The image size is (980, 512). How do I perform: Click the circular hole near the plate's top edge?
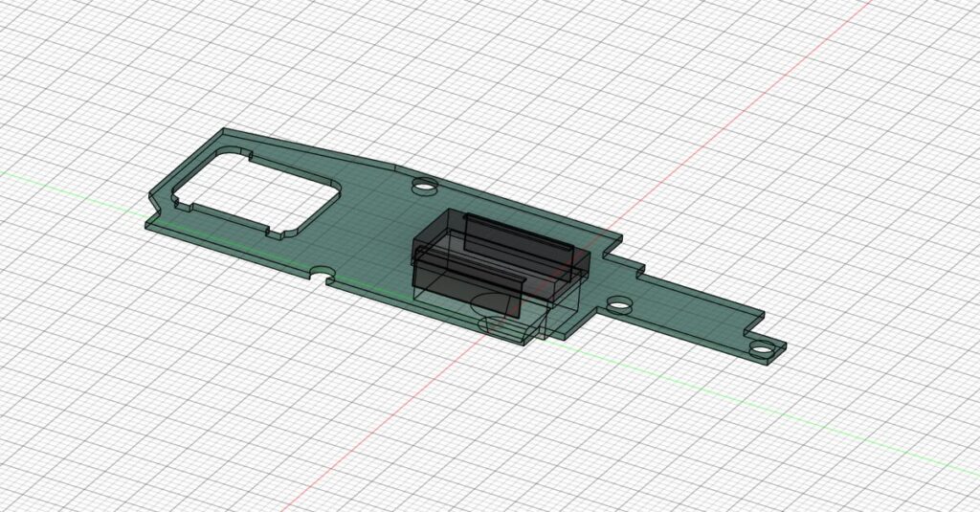(421, 185)
